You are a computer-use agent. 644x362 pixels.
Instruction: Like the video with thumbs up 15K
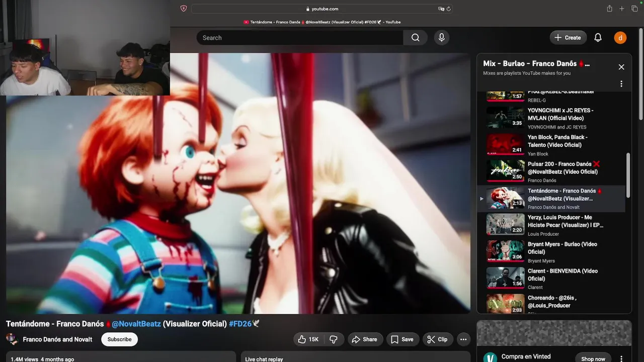(308, 339)
